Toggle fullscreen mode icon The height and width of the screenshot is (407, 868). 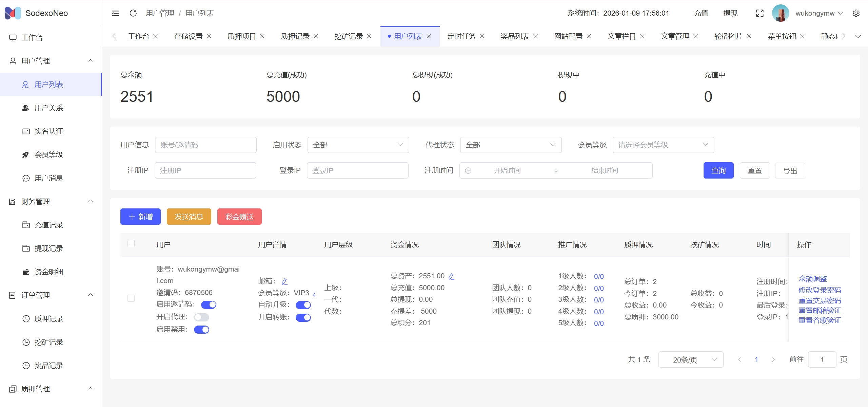point(760,13)
